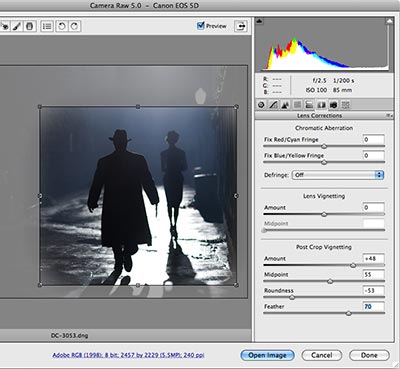The height and width of the screenshot is (369, 400).
Task: Click the Fix Blue/Yellow Fringe value field
Action: pyautogui.click(x=373, y=155)
